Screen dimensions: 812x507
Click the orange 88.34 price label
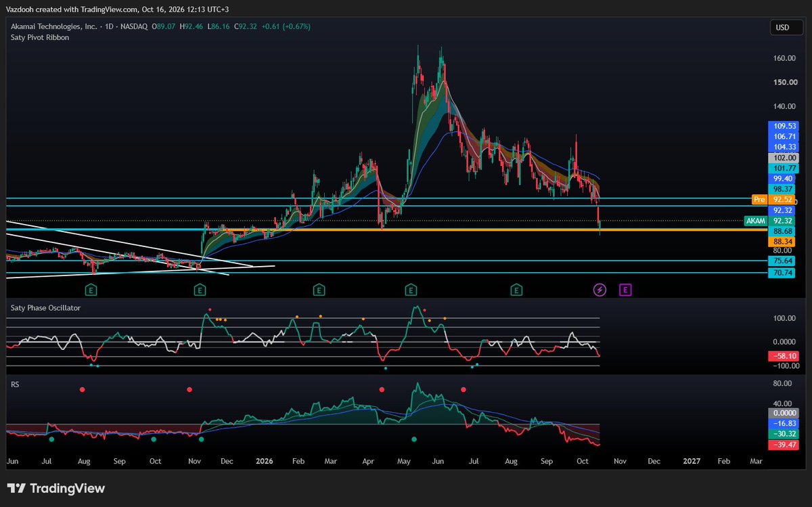coord(782,241)
